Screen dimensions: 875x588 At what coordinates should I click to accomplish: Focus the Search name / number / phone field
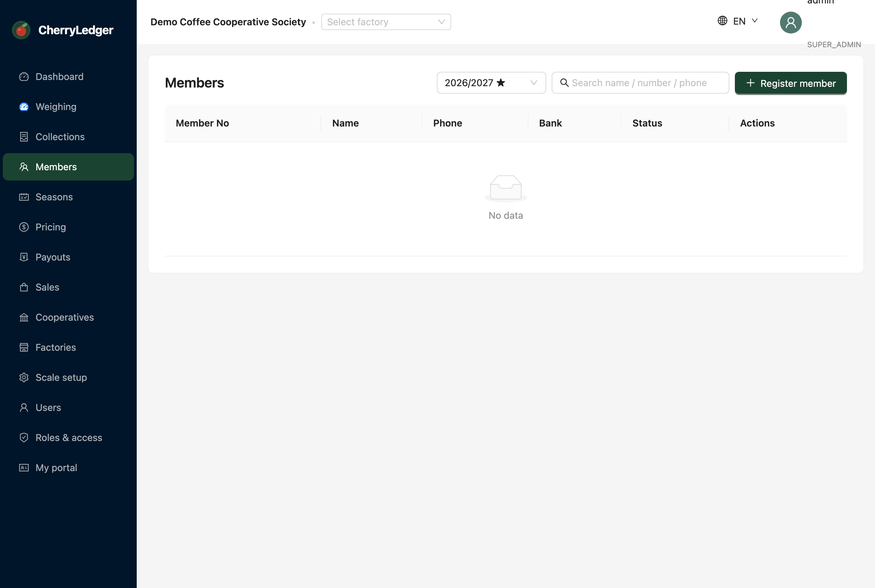640,82
